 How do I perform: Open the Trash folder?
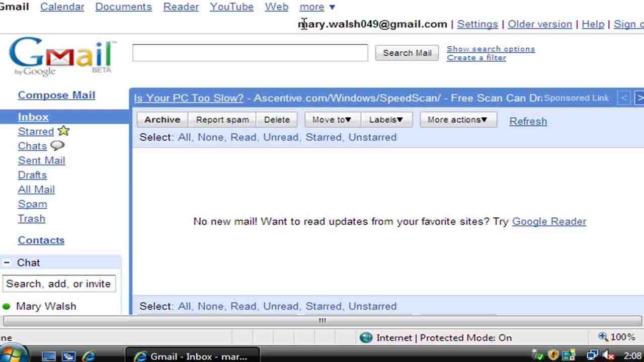pos(32,219)
